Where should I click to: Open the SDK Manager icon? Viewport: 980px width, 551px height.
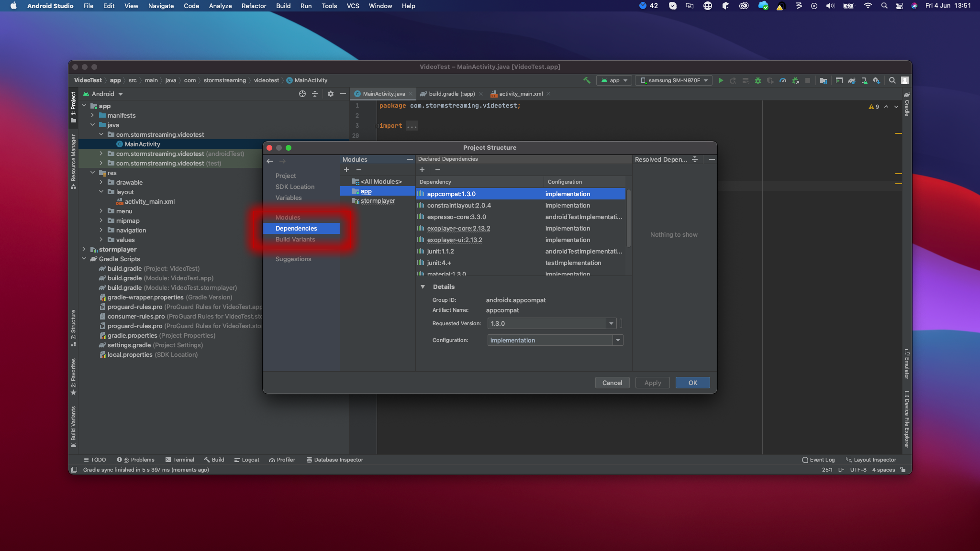tap(876, 80)
